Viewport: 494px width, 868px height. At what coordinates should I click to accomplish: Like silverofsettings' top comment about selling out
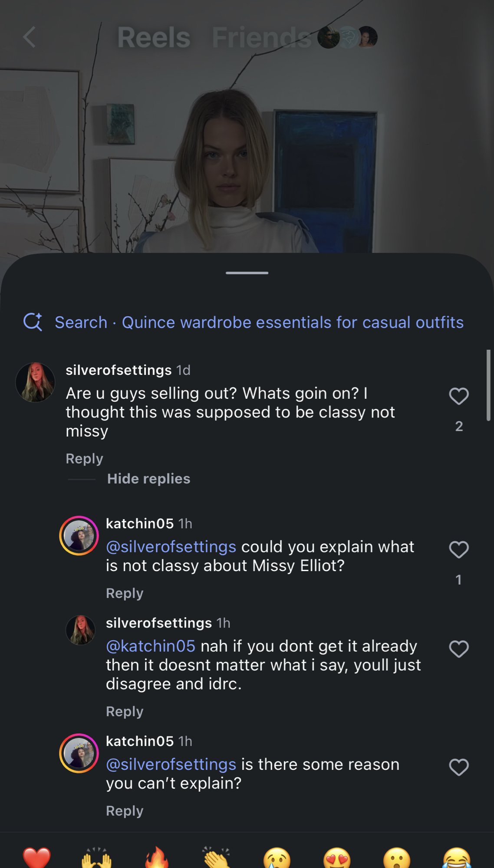coord(459,396)
